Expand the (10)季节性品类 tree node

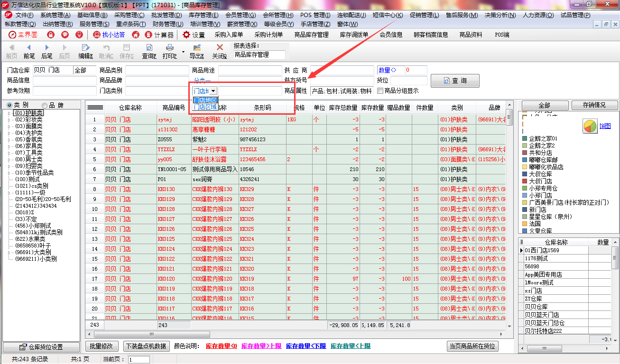8,173
